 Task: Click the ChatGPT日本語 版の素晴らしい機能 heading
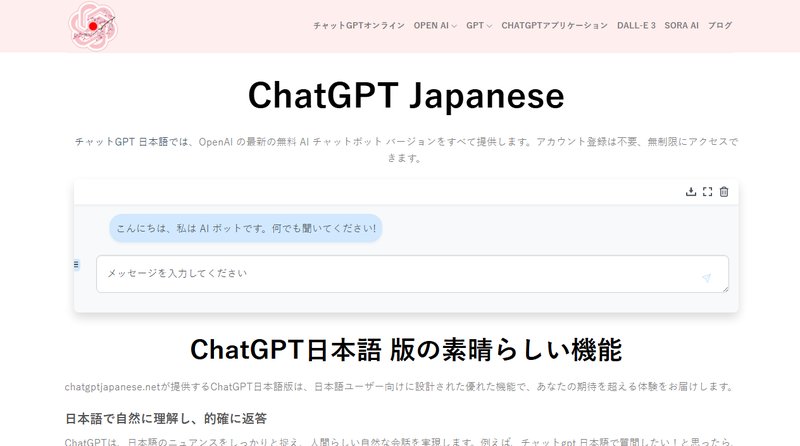point(406,350)
